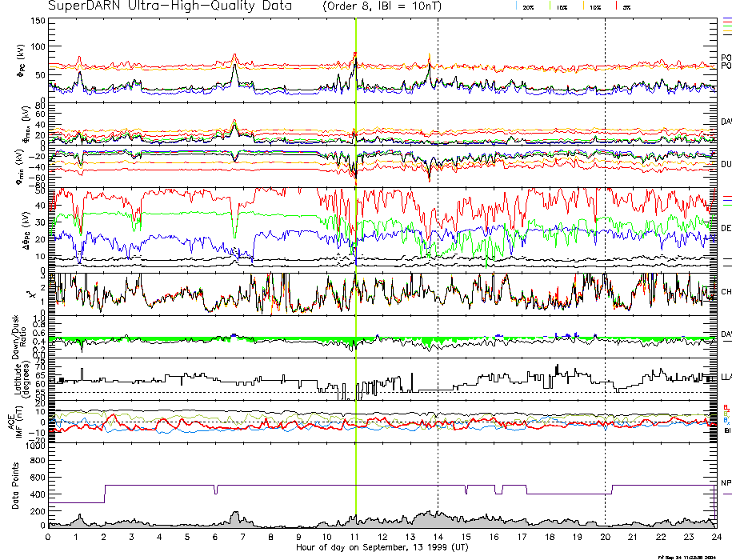Click the blue Bx legend entry

click(x=726, y=421)
